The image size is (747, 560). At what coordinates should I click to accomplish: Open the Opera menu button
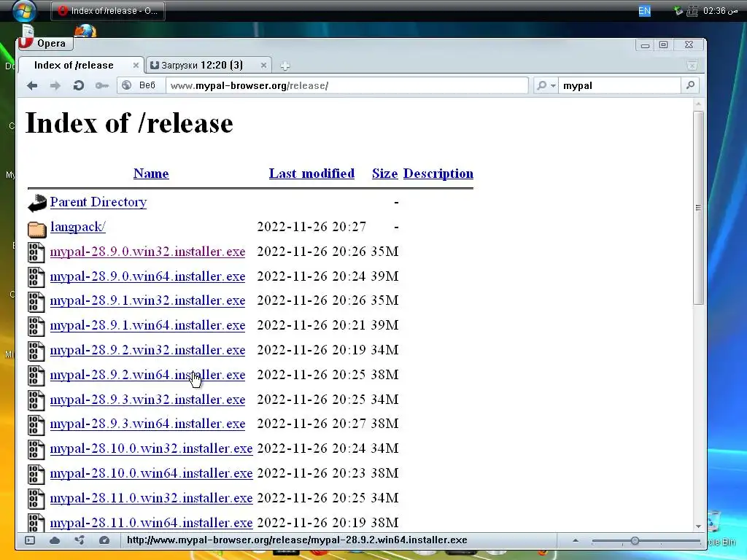coord(45,43)
